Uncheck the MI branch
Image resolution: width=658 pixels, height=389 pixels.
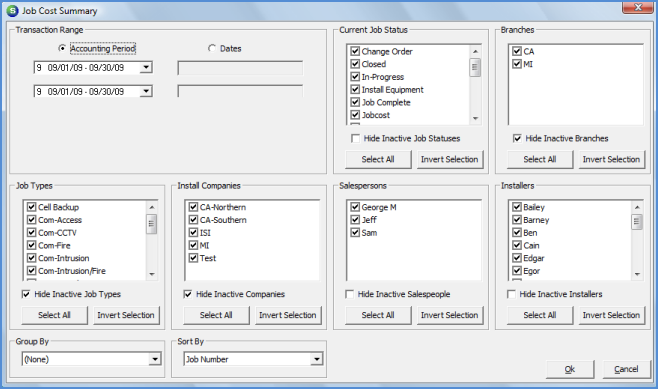[x=517, y=64]
